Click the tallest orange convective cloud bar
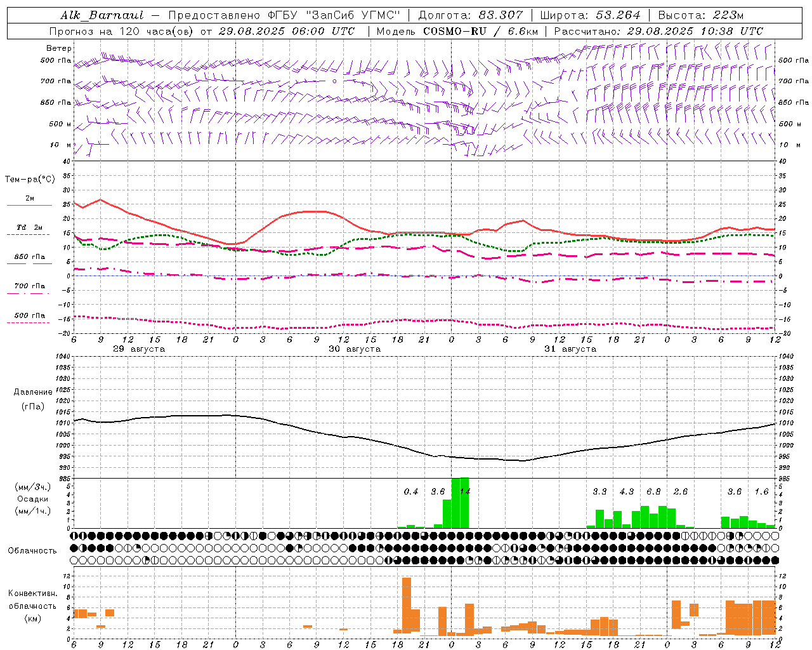Image resolution: width=812 pixels, height=650 pixels. 407,605
